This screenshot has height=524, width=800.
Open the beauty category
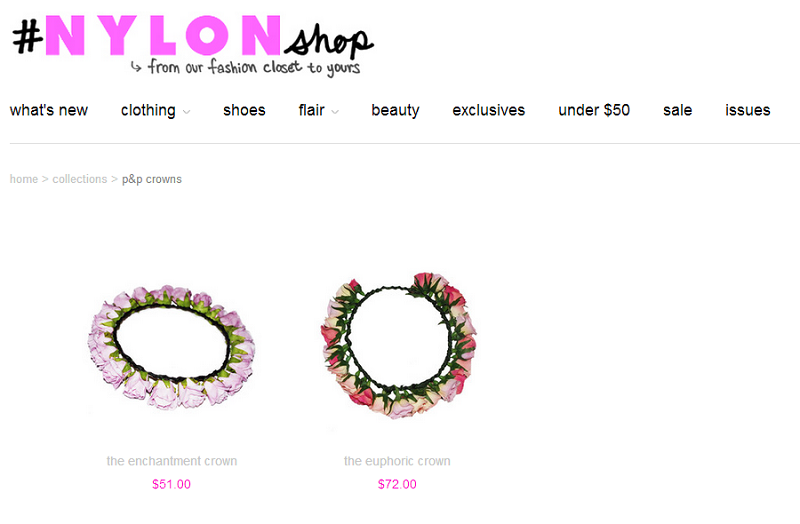click(395, 111)
